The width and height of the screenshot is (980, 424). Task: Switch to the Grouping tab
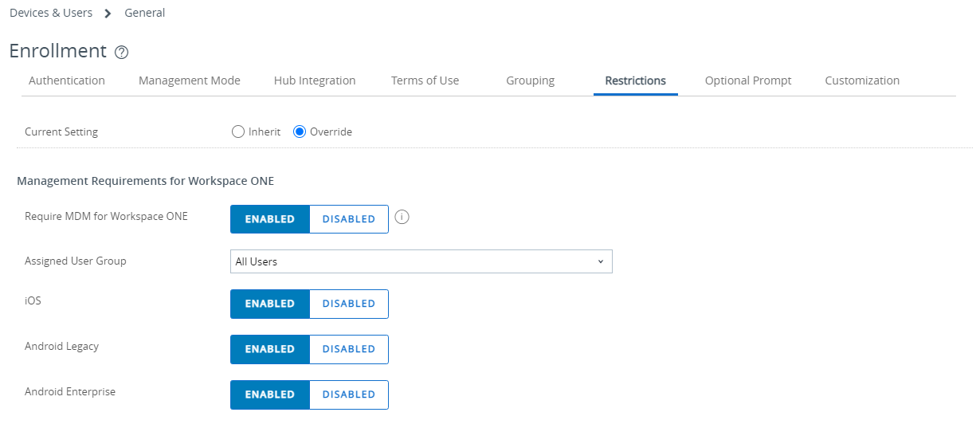click(531, 80)
